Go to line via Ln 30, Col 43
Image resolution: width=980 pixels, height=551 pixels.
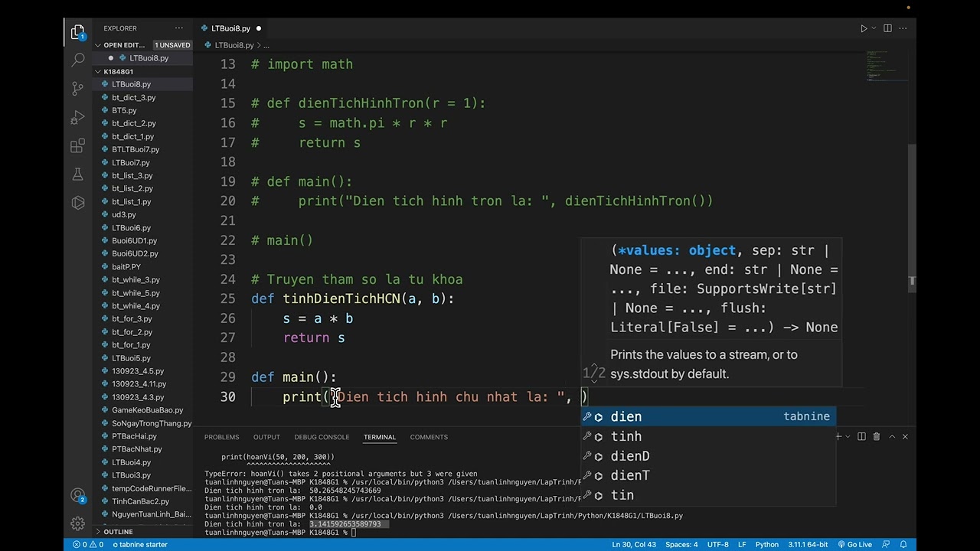pos(634,545)
